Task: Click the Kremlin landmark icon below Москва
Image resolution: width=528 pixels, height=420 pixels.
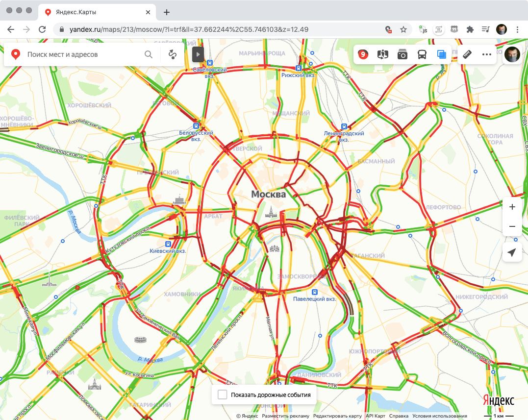Action: (271, 212)
